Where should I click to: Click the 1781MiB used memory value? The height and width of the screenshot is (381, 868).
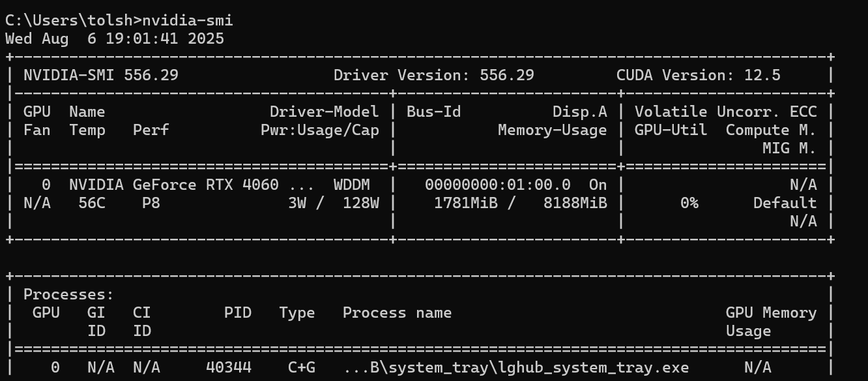466,203
